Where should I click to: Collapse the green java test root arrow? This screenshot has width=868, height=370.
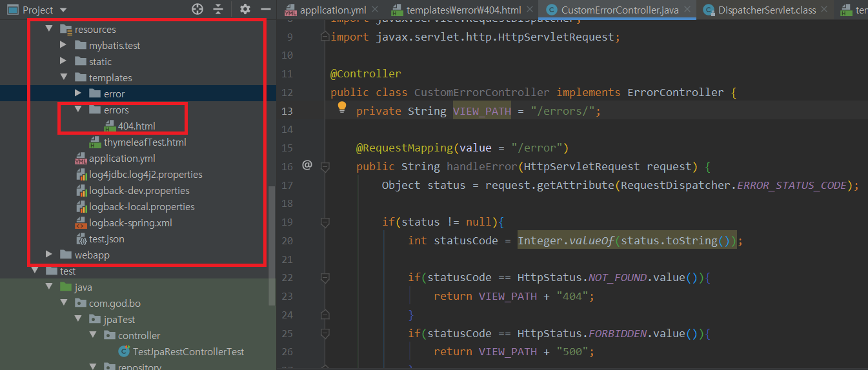click(x=48, y=287)
